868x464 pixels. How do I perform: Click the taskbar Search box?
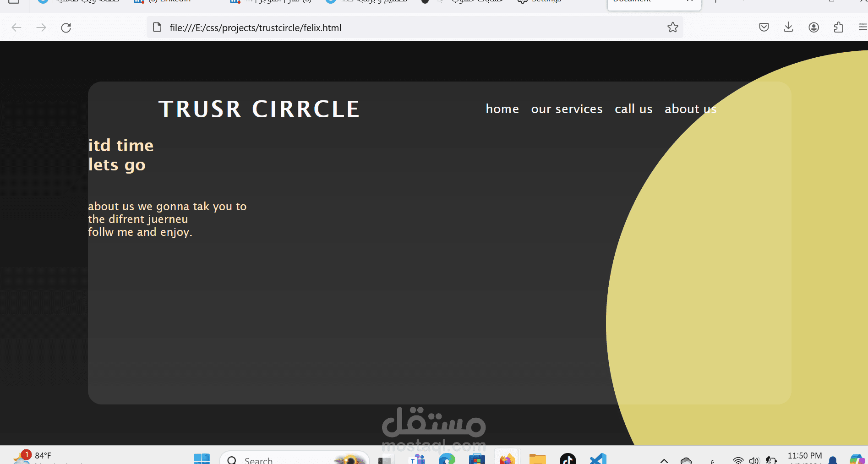pyautogui.click(x=295, y=459)
